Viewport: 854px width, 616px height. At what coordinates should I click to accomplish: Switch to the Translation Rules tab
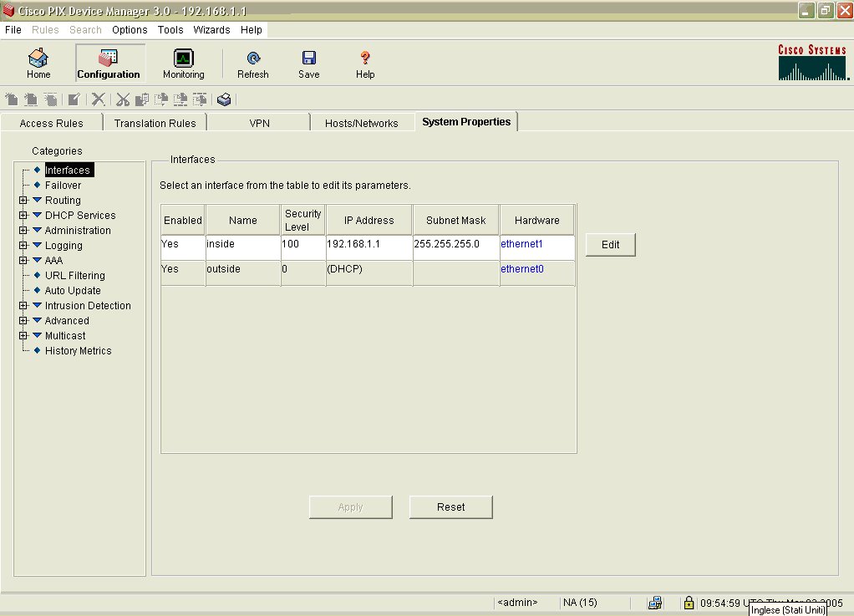(155, 123)
